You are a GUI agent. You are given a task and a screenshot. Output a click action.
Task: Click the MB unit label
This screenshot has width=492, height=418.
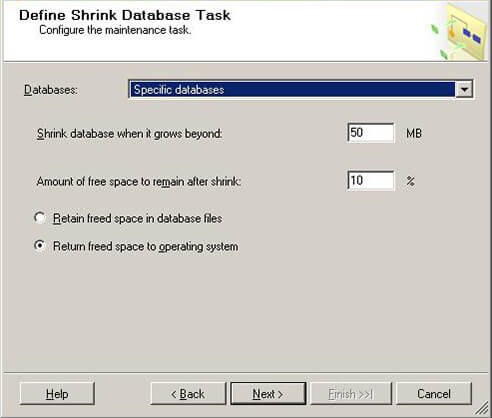tap(414, 133)
